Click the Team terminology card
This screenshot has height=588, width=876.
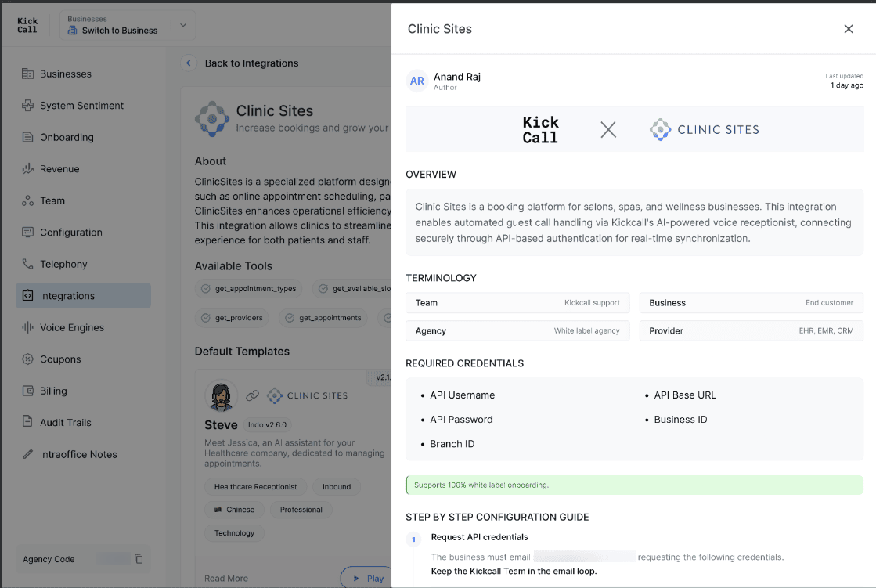pyautogui.click(x=517, y=303)
